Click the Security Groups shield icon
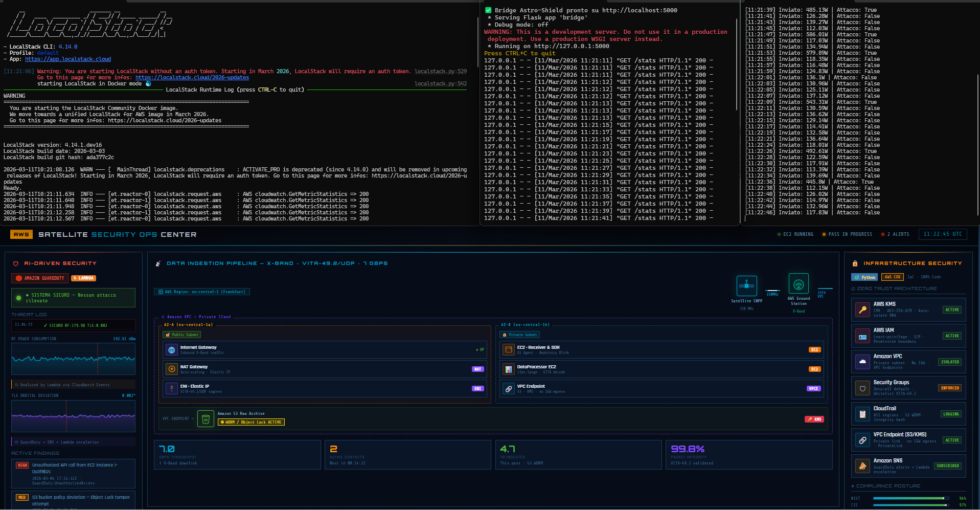The width and height of the screenshot is (980, 510). click(x=862, y=388)
